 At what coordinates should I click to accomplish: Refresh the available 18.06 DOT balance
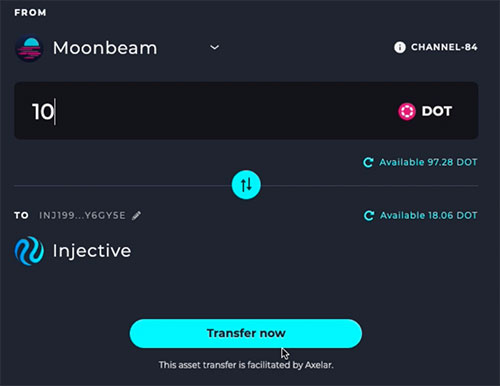pyautogui.click(x=369, y=216)
